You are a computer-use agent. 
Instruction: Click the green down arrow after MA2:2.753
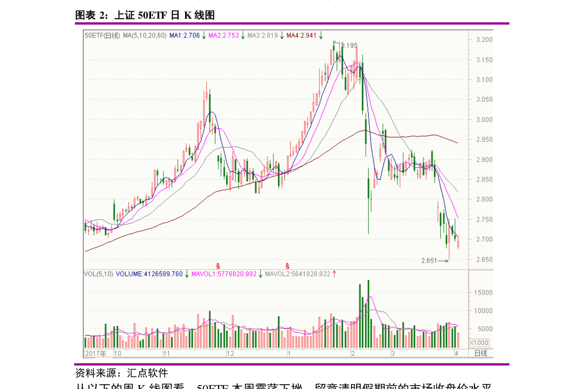click(242, 35)
